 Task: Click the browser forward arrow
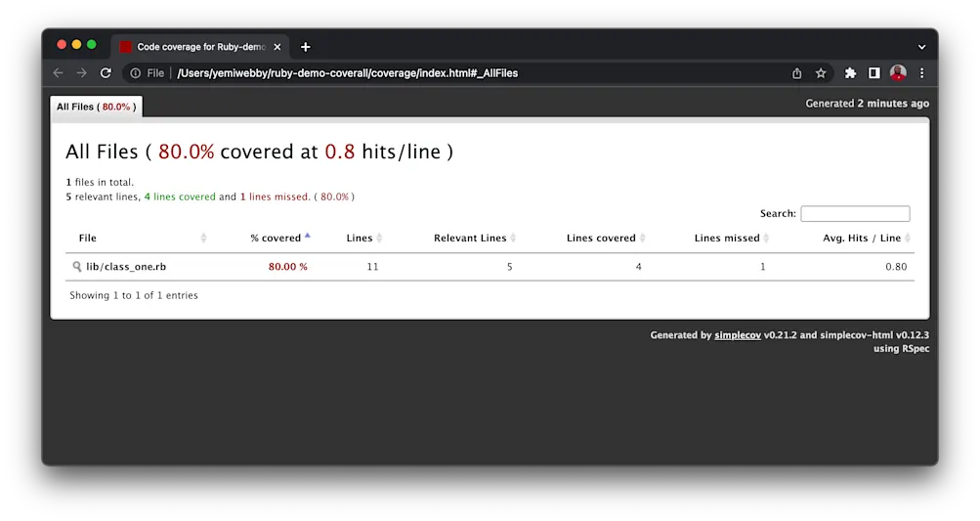coord(82,73)
